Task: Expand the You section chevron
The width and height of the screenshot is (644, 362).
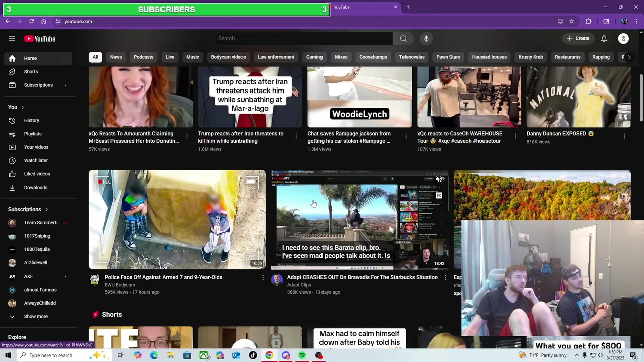Action: (22, 107)
